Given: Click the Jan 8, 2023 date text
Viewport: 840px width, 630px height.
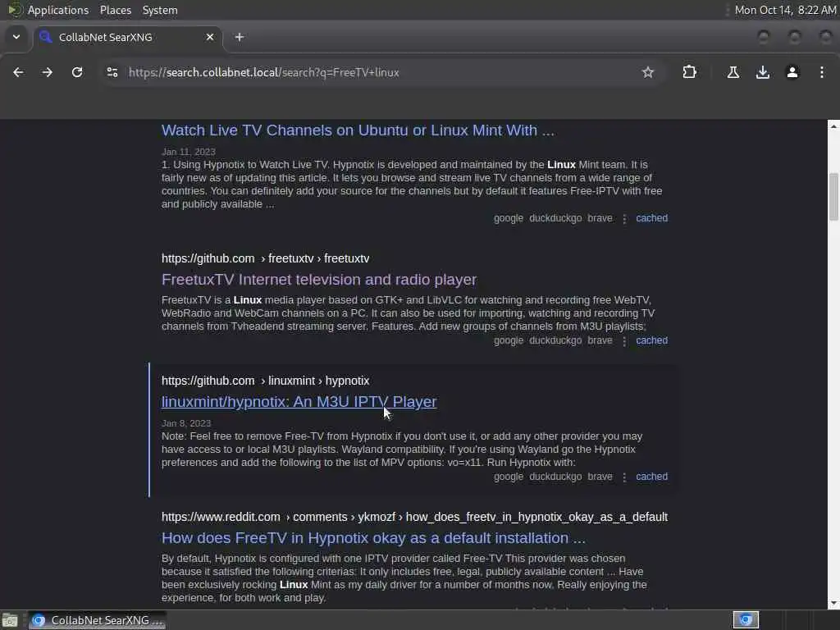Looking at the screenshot, I should click(186, 423).
